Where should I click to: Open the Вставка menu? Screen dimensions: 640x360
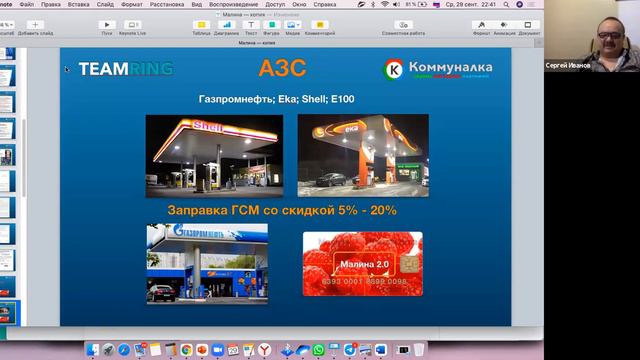(x=78, y=4)
